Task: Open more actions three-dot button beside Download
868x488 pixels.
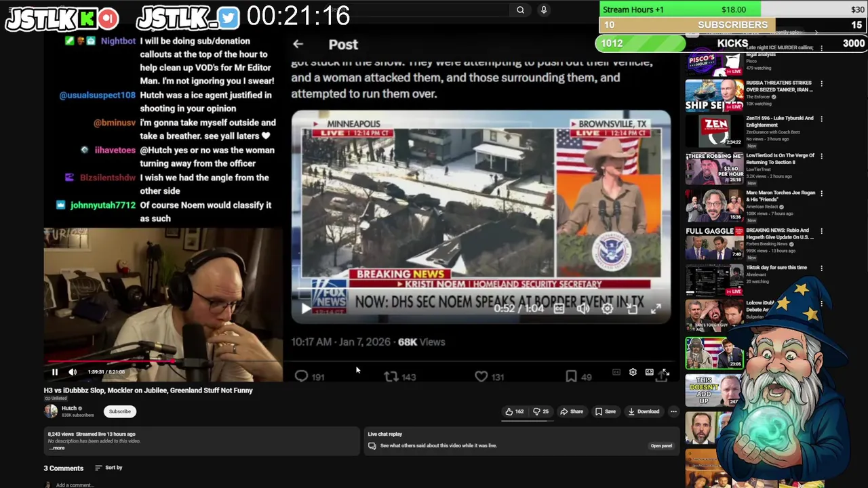Action: [x=673, y=411]
